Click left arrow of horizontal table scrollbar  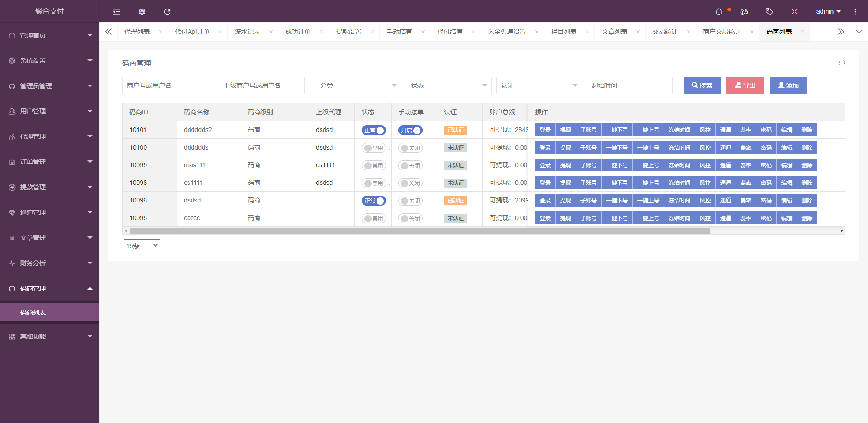click(x=126, y=231)
